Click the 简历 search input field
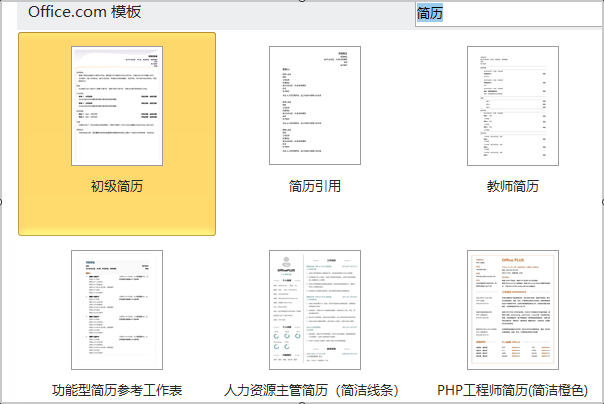Viewport: 604px width, 404px height. pos(509,13)
